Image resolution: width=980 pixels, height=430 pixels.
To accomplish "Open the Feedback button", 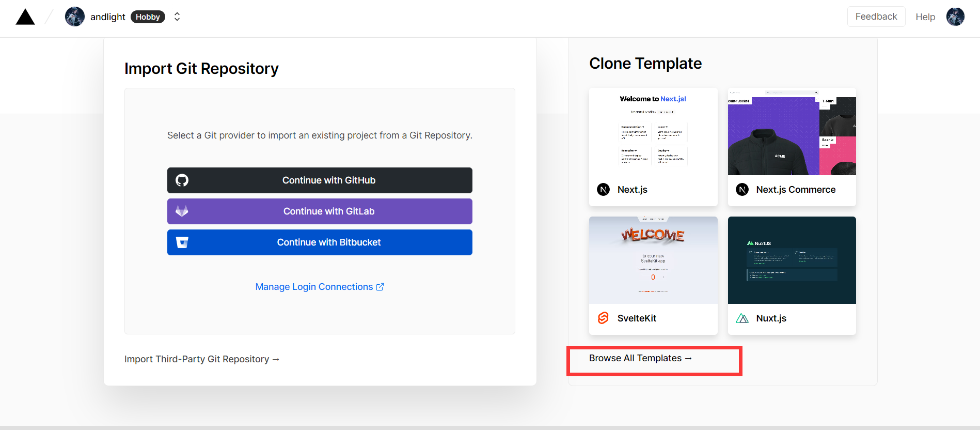I will (876, 17).
